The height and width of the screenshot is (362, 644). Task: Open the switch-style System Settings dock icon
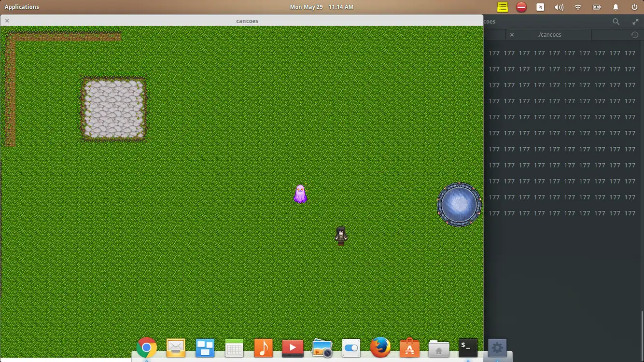pyautogui.click(x=351, y=348)
